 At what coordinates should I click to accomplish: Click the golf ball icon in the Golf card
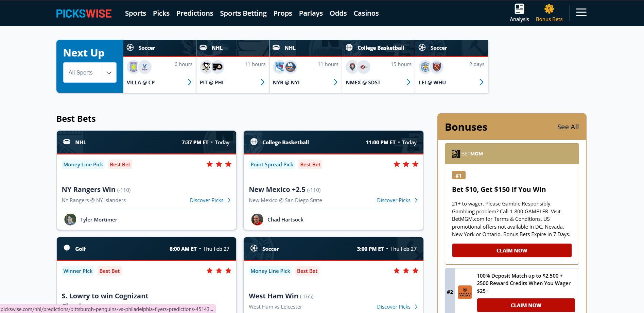point(67,248)
